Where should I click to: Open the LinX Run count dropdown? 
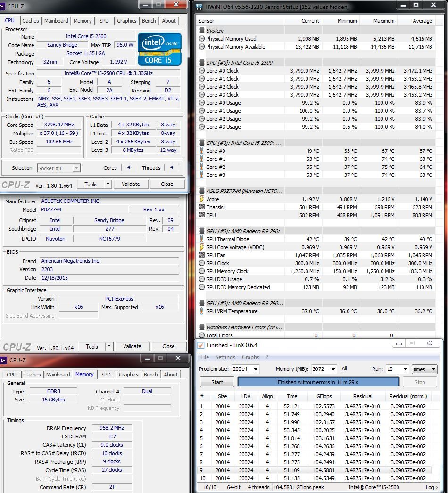pos(405,369)
